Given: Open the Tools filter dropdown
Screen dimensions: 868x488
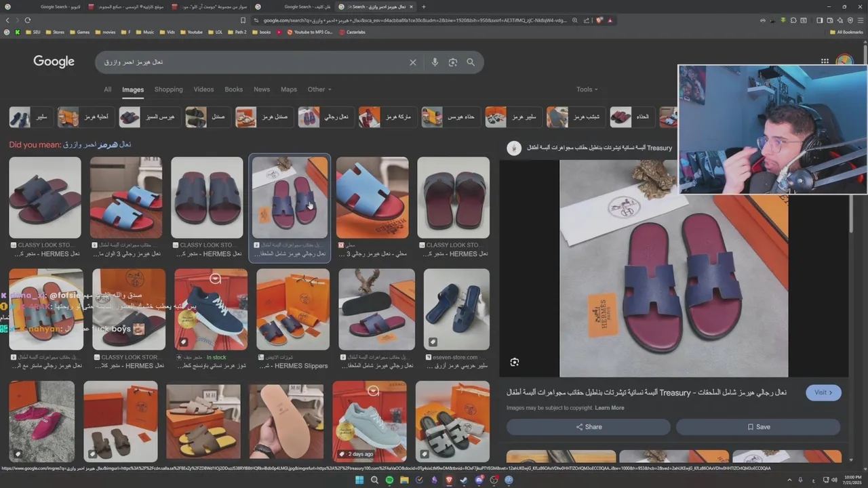Looking at the screenshot, I should click(x=587, y=89).
